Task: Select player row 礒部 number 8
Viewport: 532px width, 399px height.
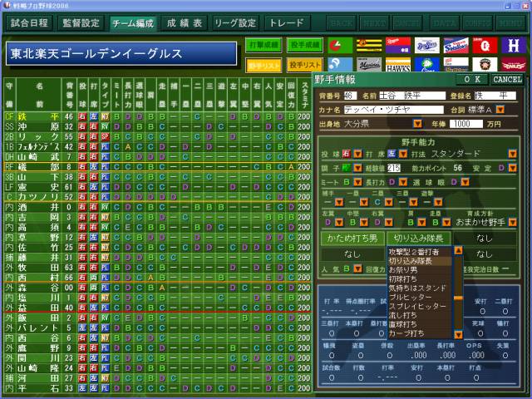Action: [x=157, y=167]
